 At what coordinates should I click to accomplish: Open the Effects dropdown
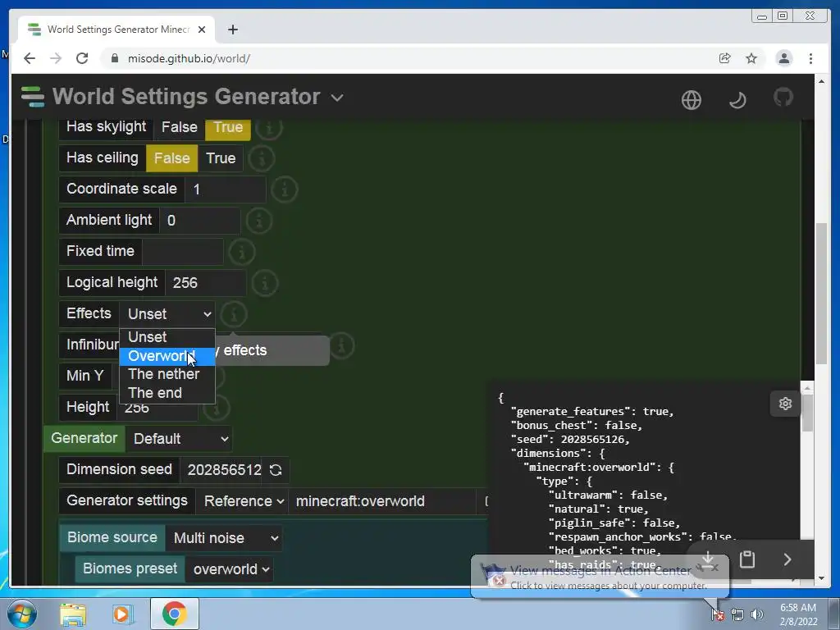(169, 314)
